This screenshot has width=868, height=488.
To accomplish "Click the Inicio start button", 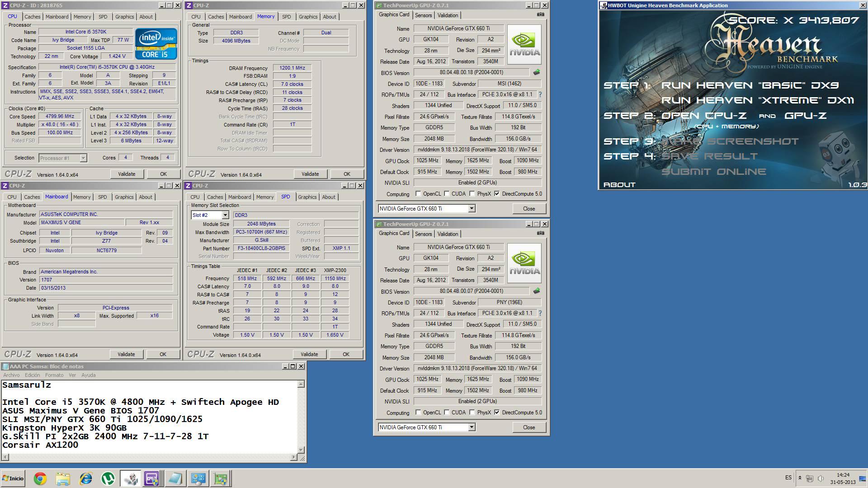I will coord(13,479).
